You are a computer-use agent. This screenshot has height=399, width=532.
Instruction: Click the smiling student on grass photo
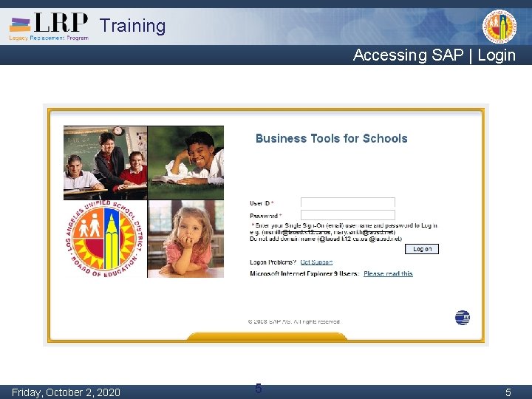186,163
